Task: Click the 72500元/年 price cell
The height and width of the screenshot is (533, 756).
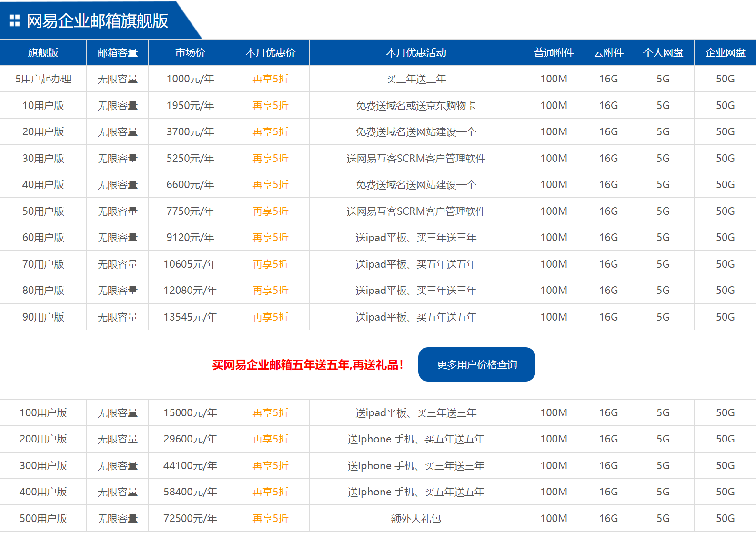Action: click(190, 519)
